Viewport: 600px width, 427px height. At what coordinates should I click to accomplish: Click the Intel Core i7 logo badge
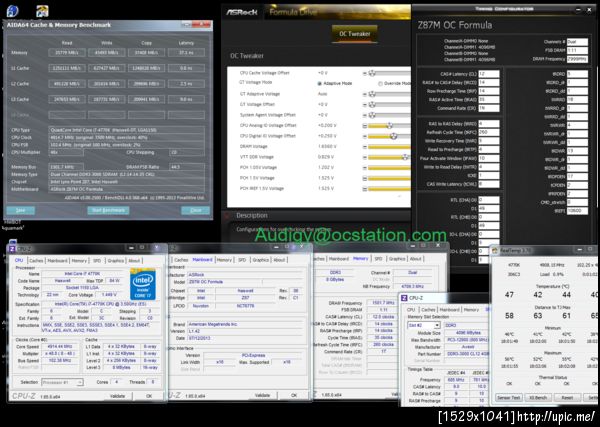click(143, 284)
